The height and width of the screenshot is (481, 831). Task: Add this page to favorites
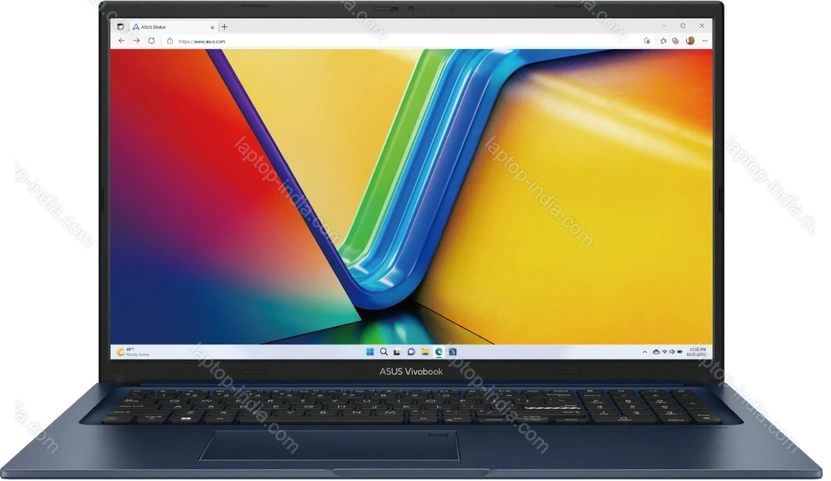[x=648, y=41]
